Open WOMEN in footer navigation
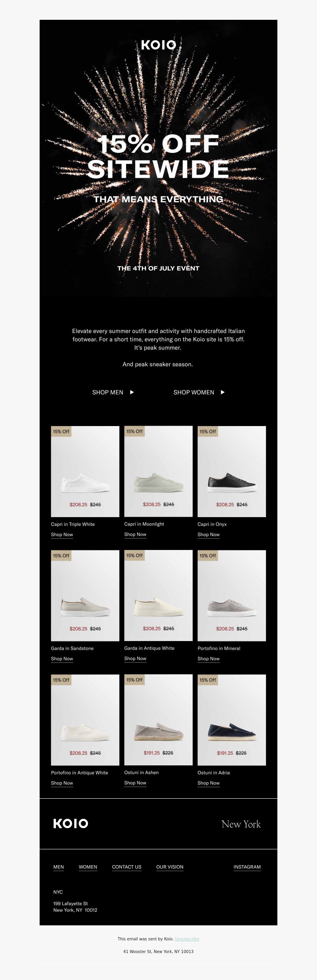The image size is (317, 980). (88, 867)
